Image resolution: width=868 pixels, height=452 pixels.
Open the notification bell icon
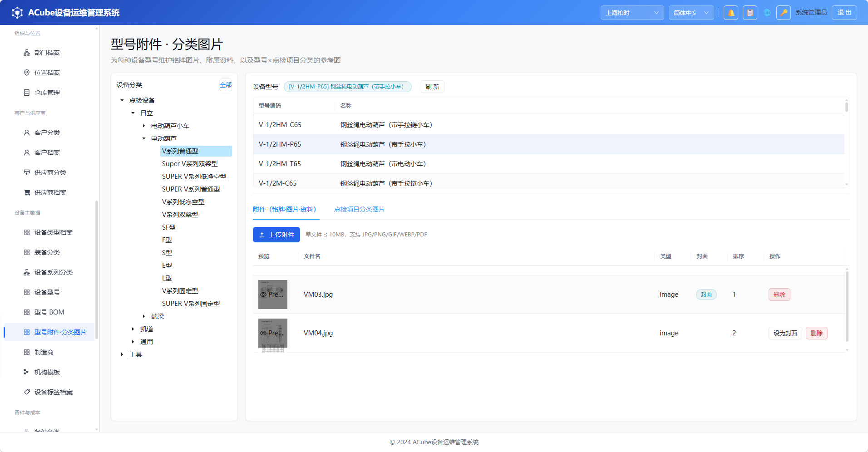[731, 13]
